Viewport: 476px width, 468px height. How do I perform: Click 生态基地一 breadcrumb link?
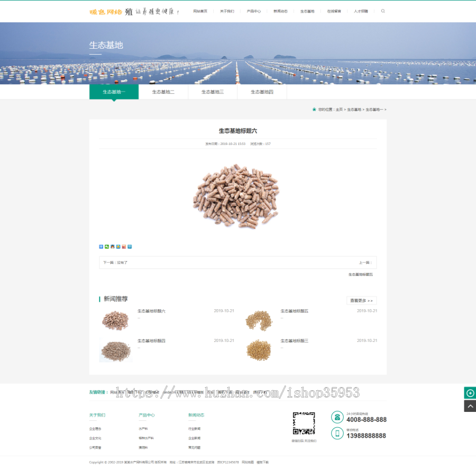pos(374,110)
